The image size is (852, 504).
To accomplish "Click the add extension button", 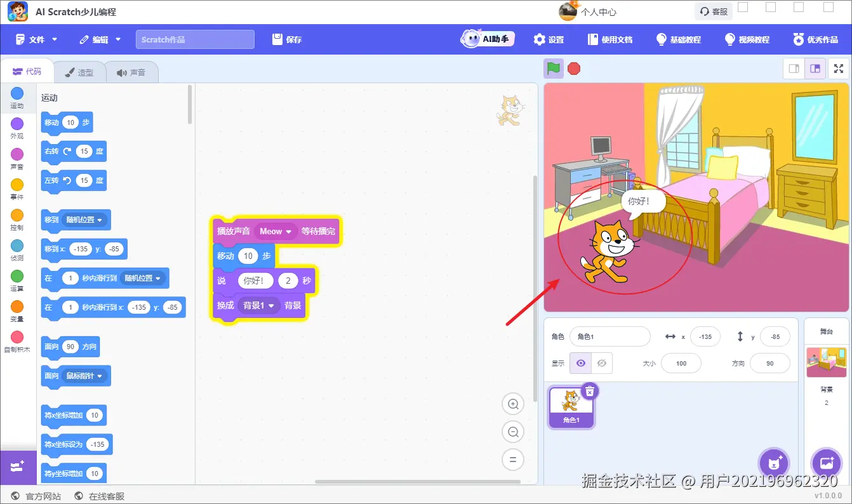I will pyautogui.click(x=18, y=467).
